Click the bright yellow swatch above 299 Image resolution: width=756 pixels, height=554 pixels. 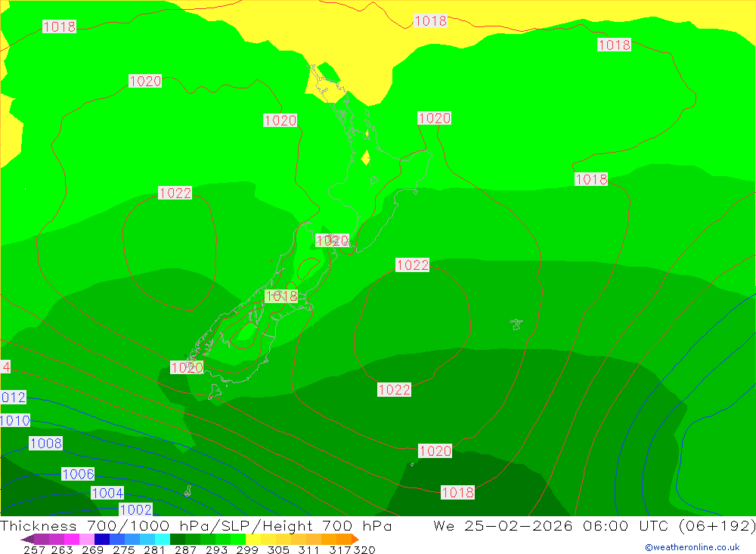tap(253, 539)
